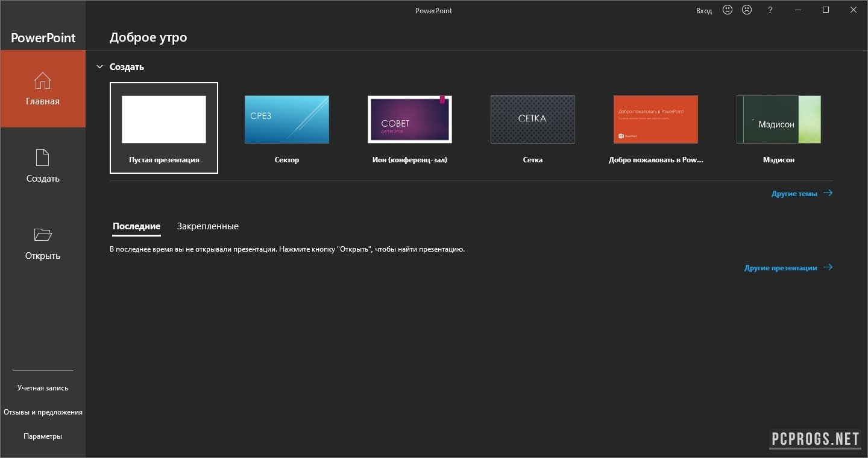The width and height of the screenshot is (868, 458).
Task: Select the Последние tab
Action: (136, 226)
